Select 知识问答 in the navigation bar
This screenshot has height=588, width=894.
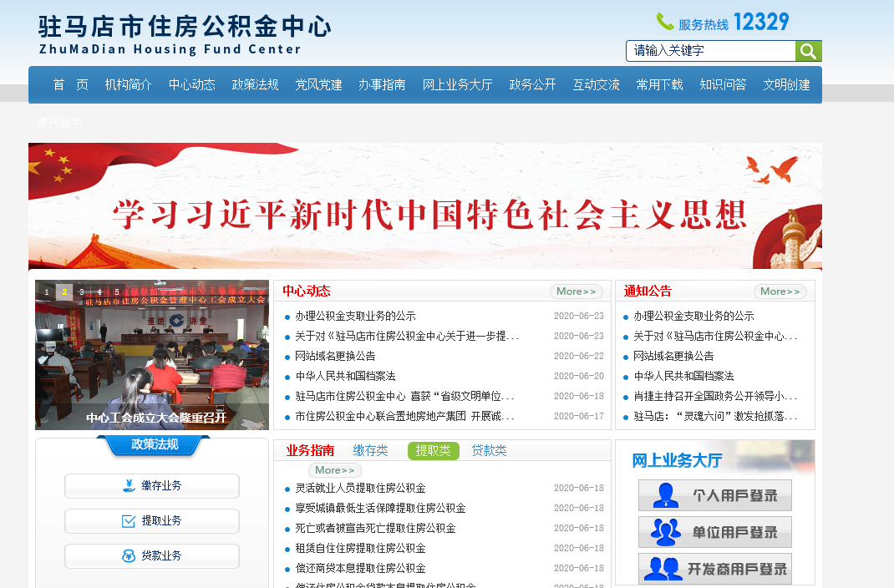point(723,85)
